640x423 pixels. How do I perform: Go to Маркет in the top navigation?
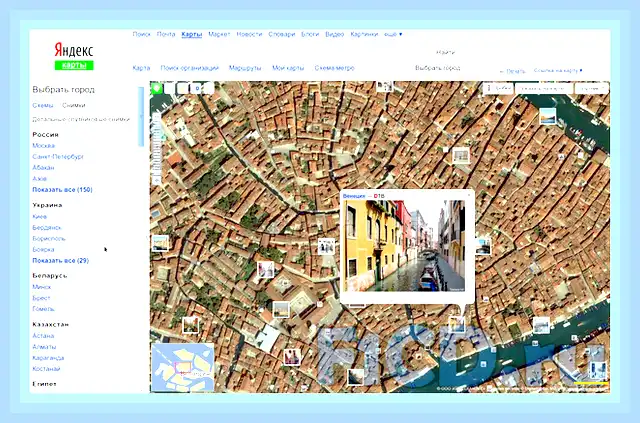click(x=219, y=34)
